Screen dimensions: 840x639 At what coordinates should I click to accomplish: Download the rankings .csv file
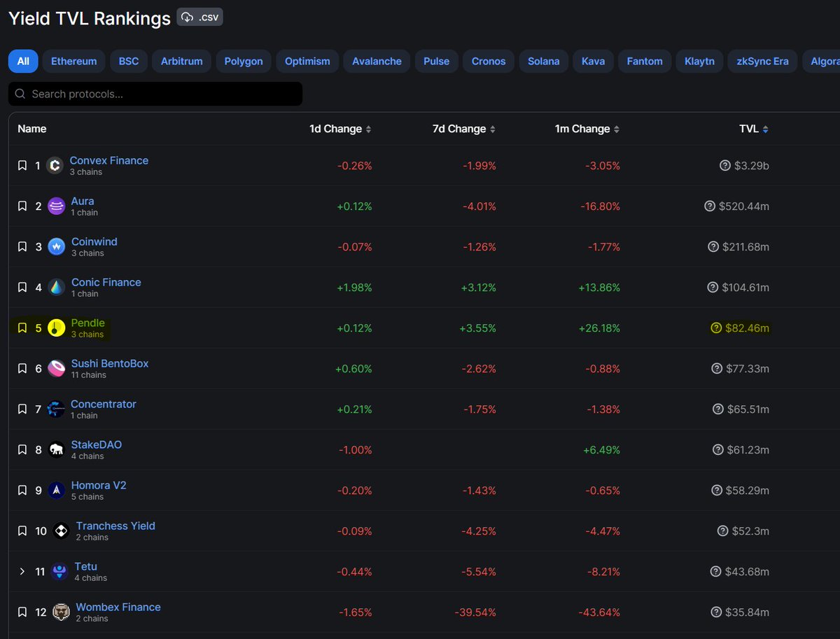[x=199, y=17]
